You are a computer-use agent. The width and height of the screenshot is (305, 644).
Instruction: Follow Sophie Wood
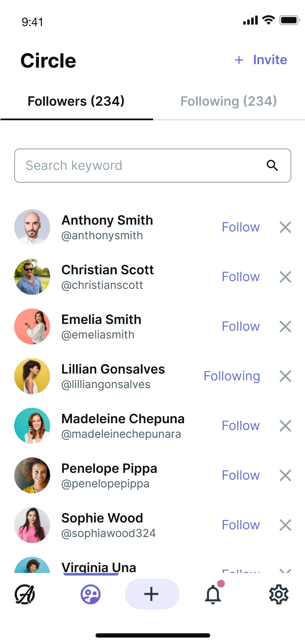240,525
